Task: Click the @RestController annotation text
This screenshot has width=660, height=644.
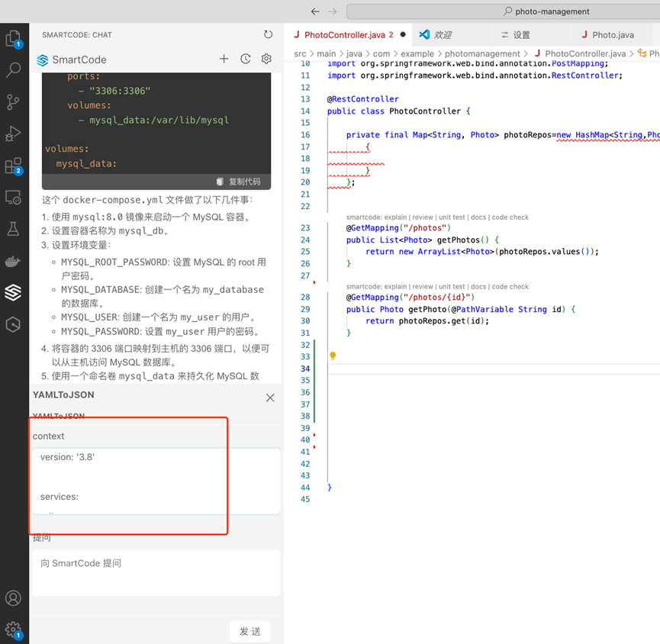Action: [363, 99]
